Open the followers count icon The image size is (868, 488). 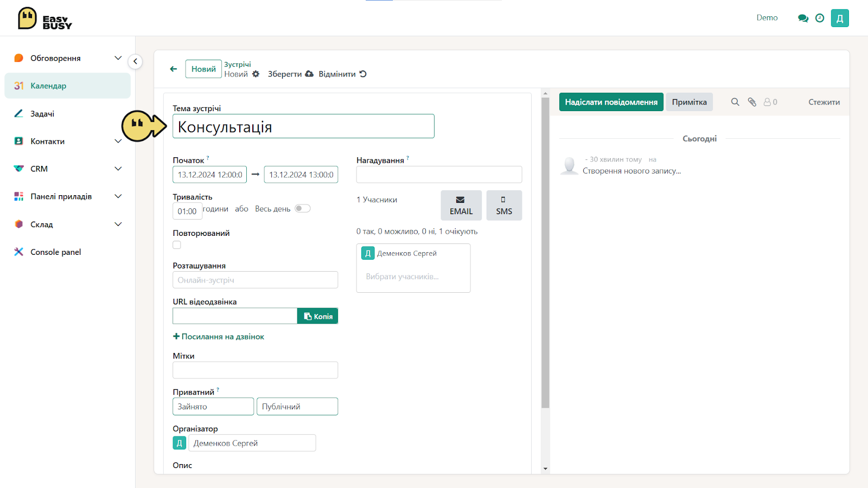tap(770, 102)
